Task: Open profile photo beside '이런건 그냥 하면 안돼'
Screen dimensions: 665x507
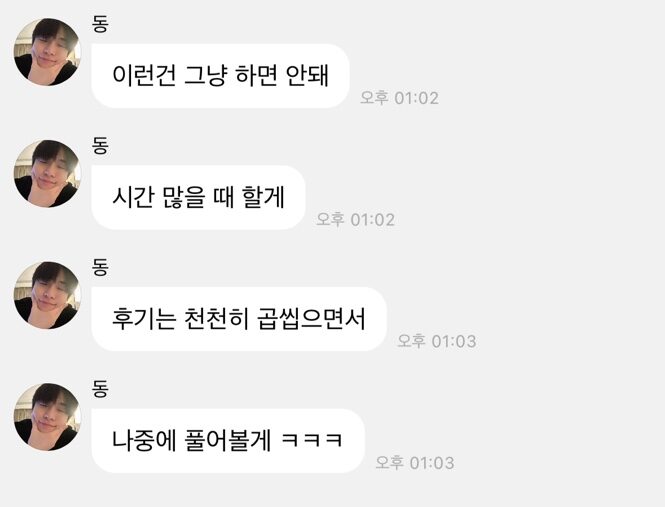Action: pos(47,52)
